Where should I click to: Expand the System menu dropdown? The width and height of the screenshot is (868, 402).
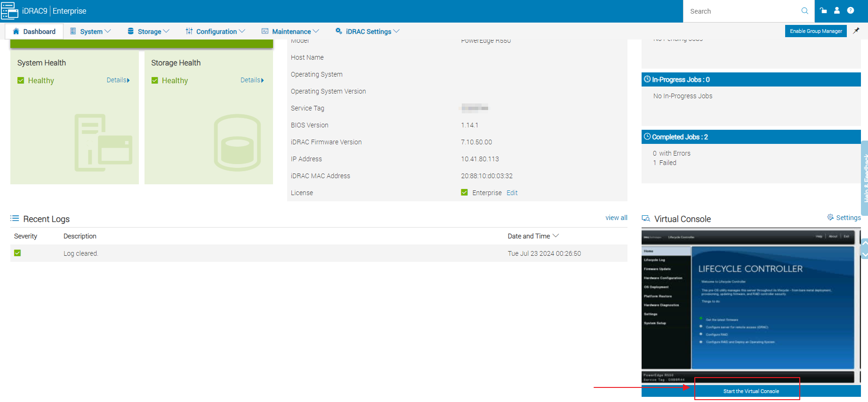click(x=108, y=31)
